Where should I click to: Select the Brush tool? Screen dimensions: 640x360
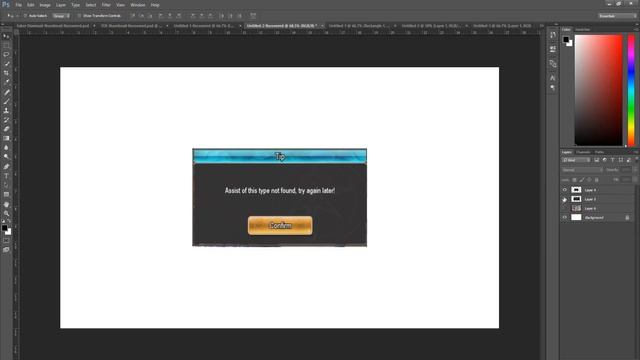pyautogui.click(x=6, y=101)
